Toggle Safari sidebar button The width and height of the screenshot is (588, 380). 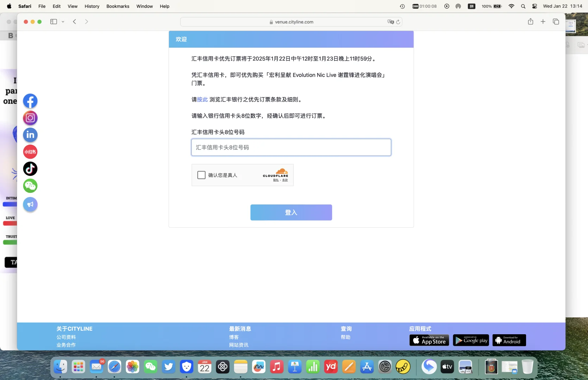click(53, 21)
